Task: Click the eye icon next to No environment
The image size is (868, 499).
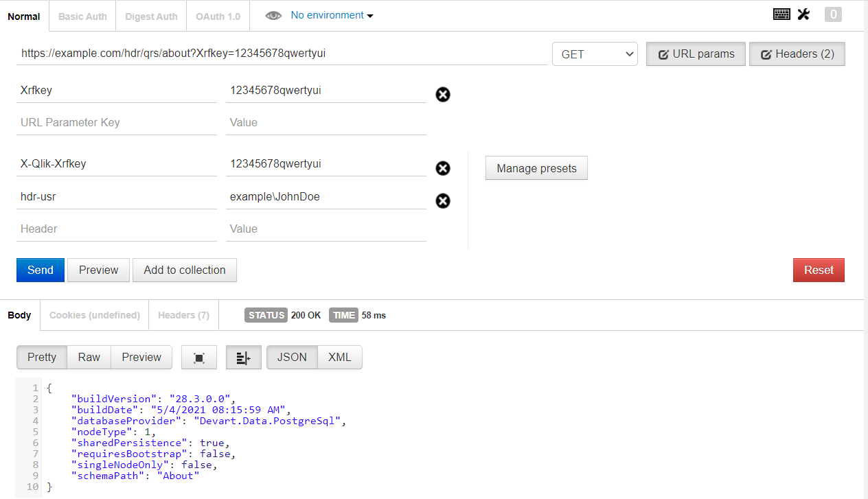Action: pos(273,14)
